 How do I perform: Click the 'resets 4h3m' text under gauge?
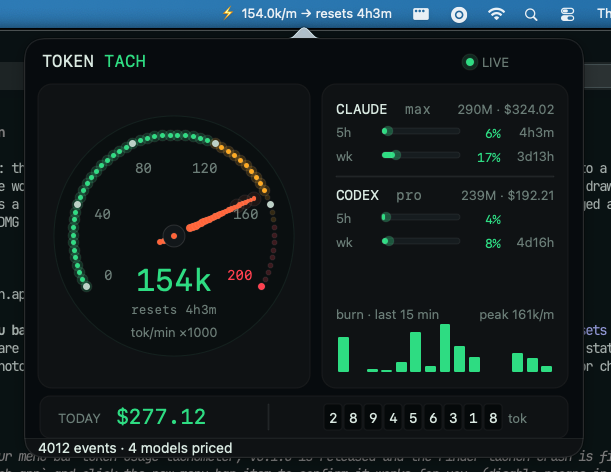coord(174,310)
